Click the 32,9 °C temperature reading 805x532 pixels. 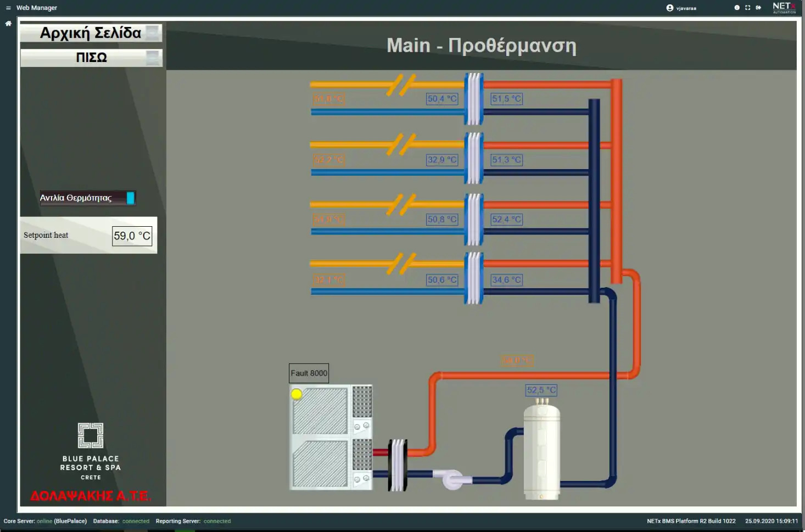[442, 160]
